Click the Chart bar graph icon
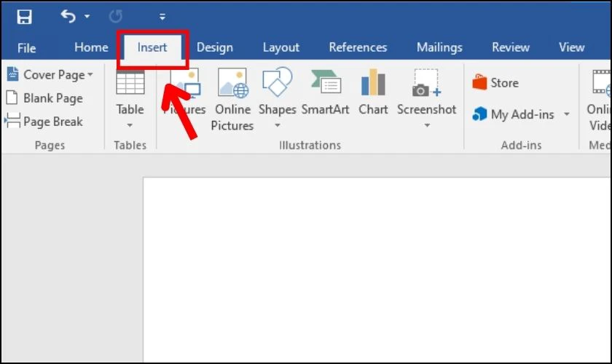The image size is (612, 364). click(373, 82)
